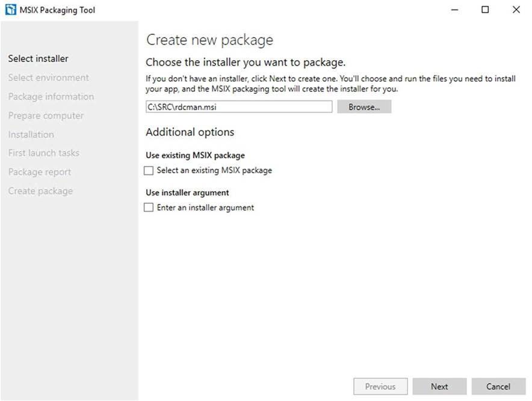
Task: Jump to the Prepare computer step
Action: coord(46,115)
